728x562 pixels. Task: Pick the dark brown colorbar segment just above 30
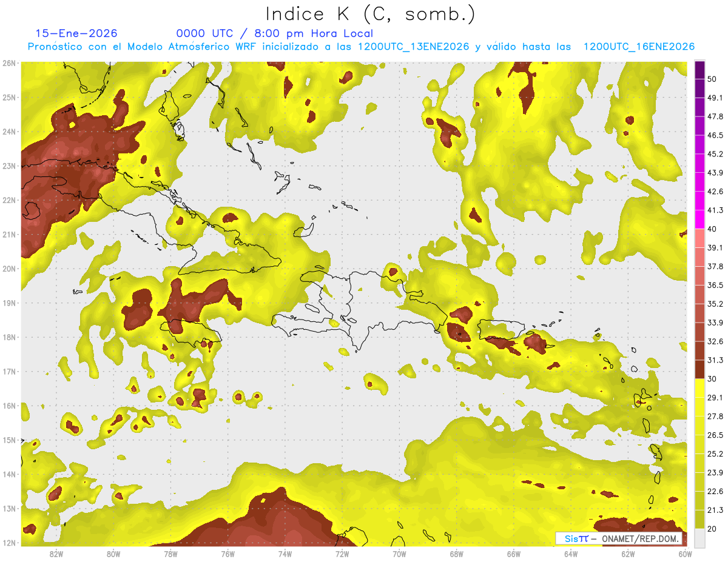pos(699,370)
